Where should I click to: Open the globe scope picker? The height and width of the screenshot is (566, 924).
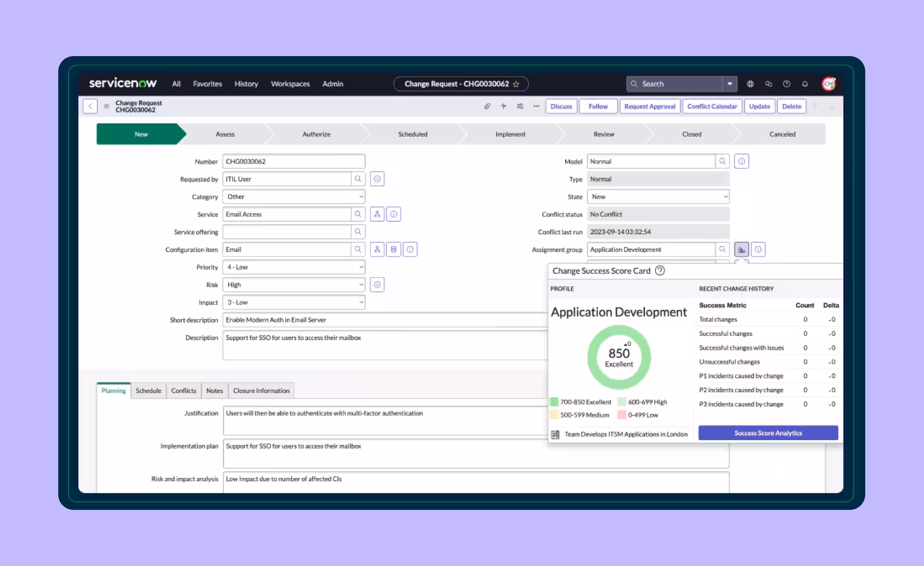pyautogui.click(x=750, y=84)
